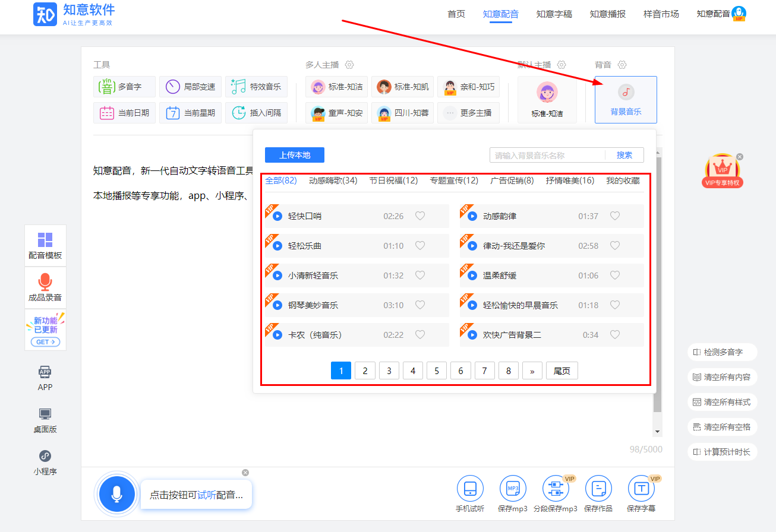Click 搜索 to search background music
The height and width of the screenshot is (532, 776).
coord(624,155)
